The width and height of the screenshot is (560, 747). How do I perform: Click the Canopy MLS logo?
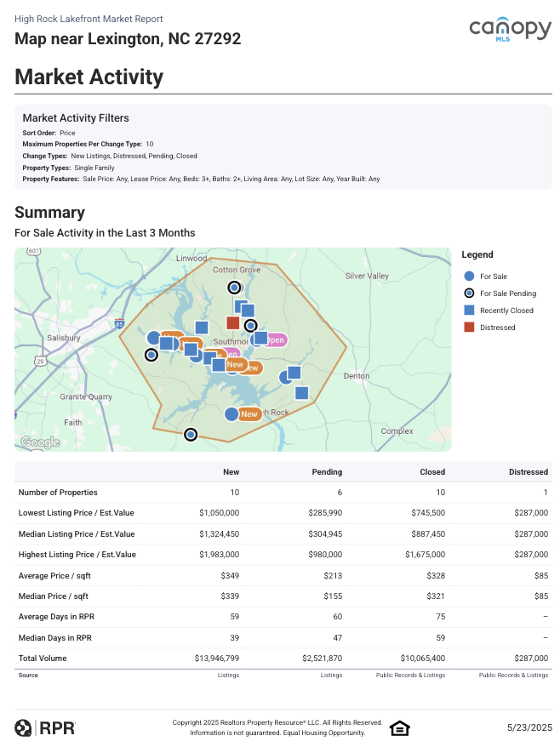[510, 31]
